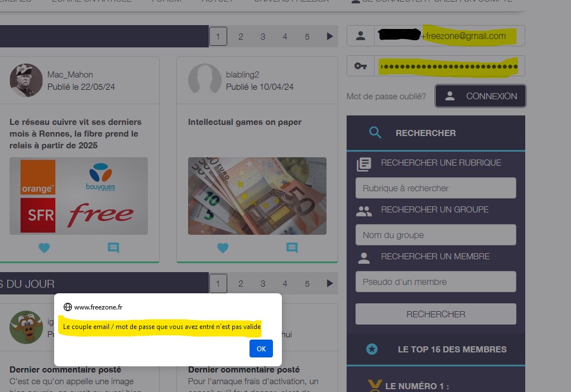
Task: Click 'Publié le 10/04/24' text
Action: coord(260,86)
